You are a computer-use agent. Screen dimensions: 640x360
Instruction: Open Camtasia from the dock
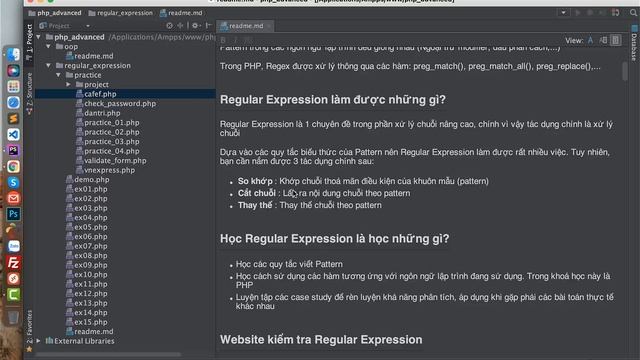tap(13, 294)
